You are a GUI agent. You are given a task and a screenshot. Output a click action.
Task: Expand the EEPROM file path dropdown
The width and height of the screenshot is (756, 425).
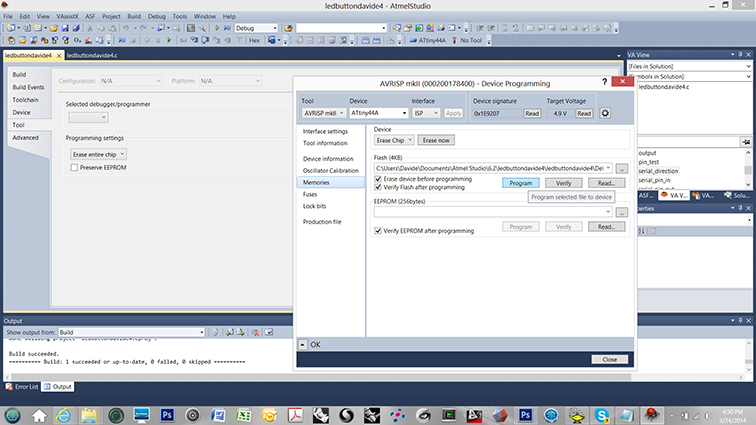(x=608, y=212)
